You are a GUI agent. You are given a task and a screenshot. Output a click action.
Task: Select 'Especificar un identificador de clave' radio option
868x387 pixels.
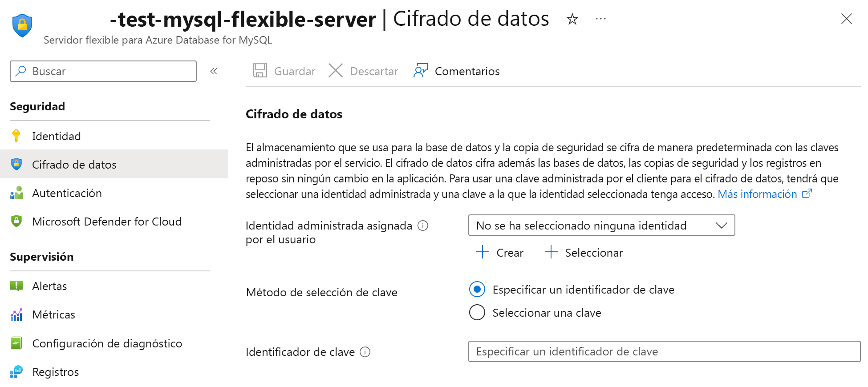click(477, 290)
